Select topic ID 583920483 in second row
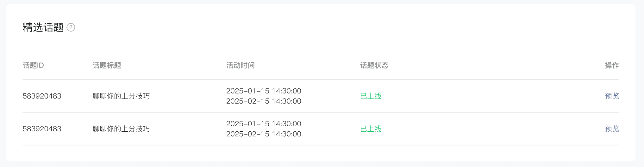 (42, 129)
